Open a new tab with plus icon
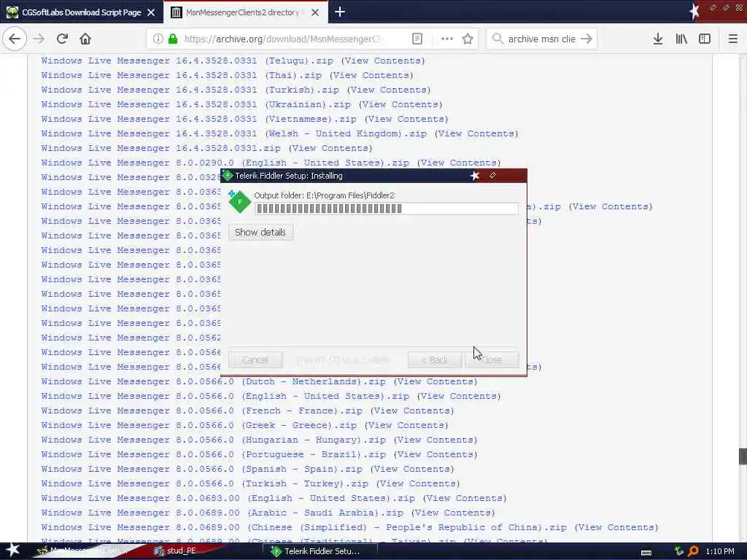Image resolution: width=747 pixels, height=560 pixels. [x=340, y=12]
